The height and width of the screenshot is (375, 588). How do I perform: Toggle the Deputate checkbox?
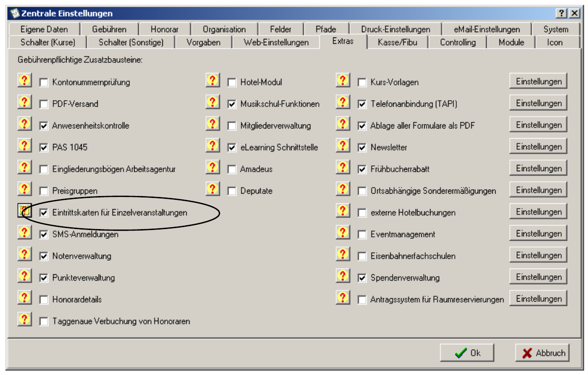pyautogui.click(x=232, y=191)
